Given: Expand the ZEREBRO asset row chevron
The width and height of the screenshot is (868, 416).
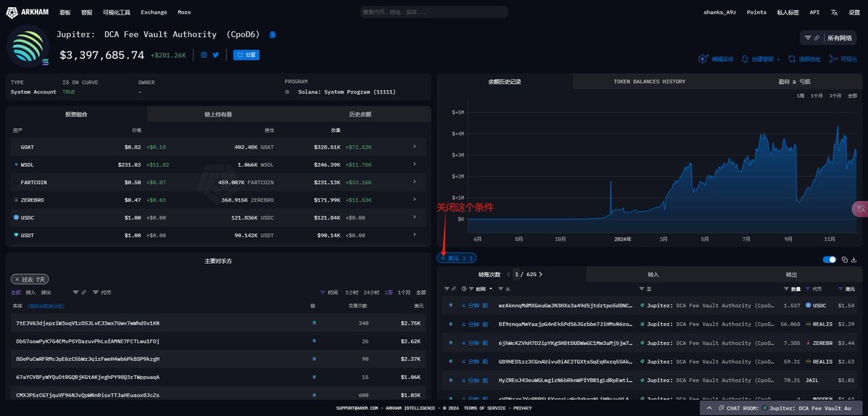Looking at the screenshot, I should point(415,200).
